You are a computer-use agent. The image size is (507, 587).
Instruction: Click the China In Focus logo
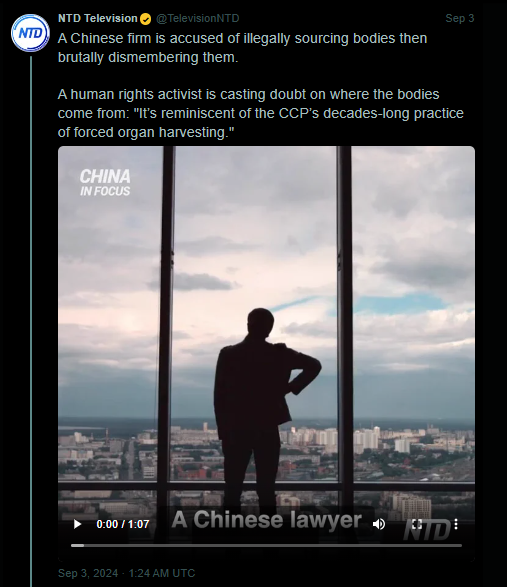(105, 182)
